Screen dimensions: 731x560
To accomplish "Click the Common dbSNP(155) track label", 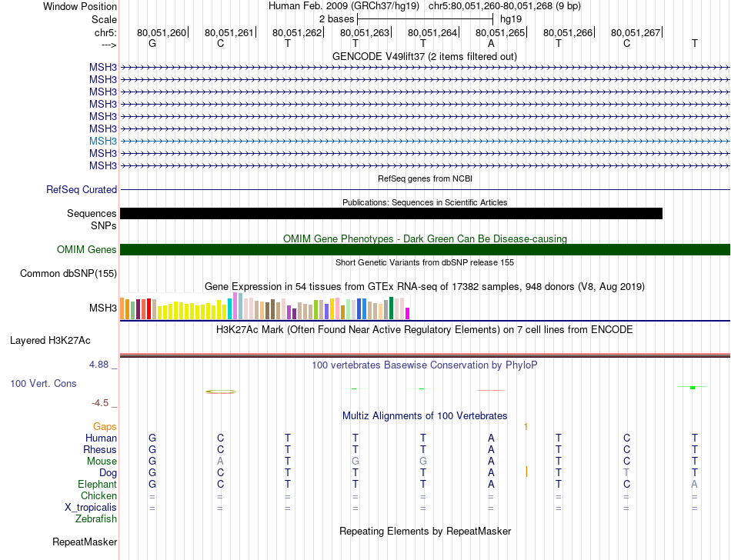I will pos(68,274).
